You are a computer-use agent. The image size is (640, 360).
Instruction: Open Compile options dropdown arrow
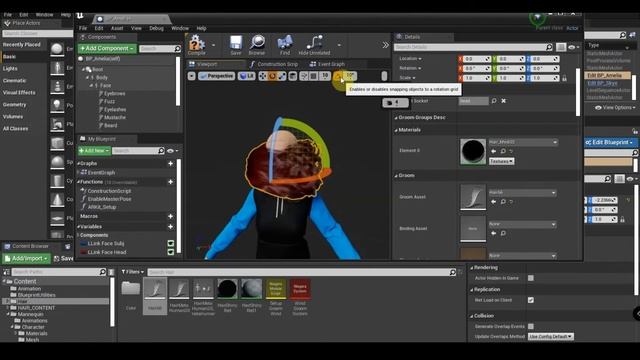(x=213, y=45)
